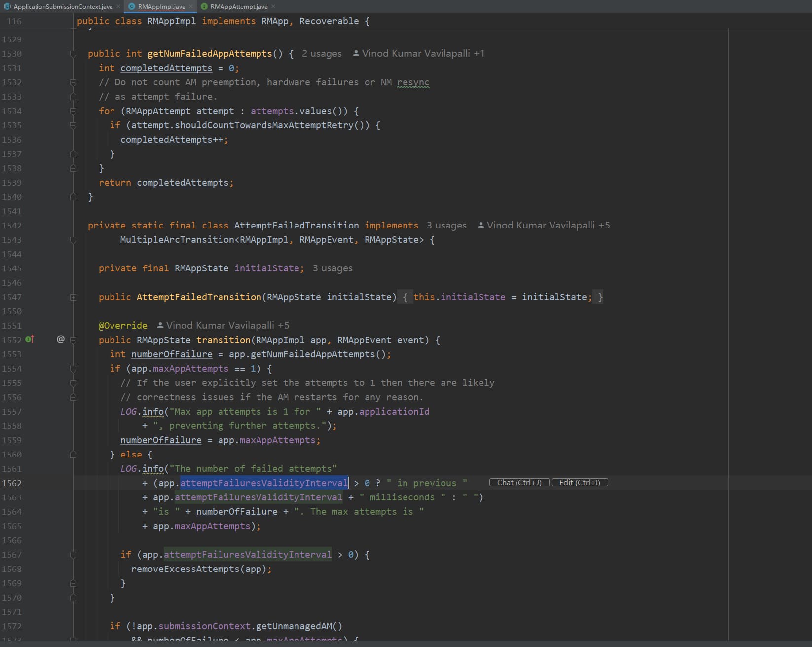Viewport: 812px width, 647px height.
Task: Click the ApplicationSubmissionContext.java tab file icon
Action: pyautogui.click(x=7, y=6)
